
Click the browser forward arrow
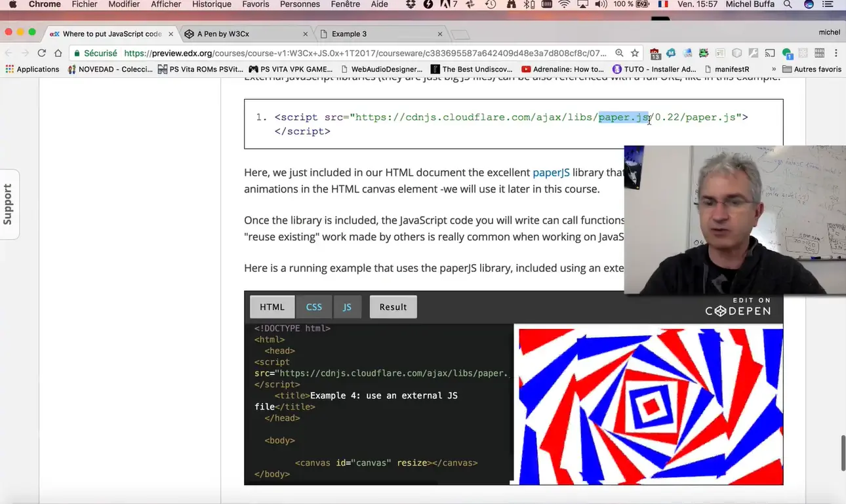[x=25, y=53]
